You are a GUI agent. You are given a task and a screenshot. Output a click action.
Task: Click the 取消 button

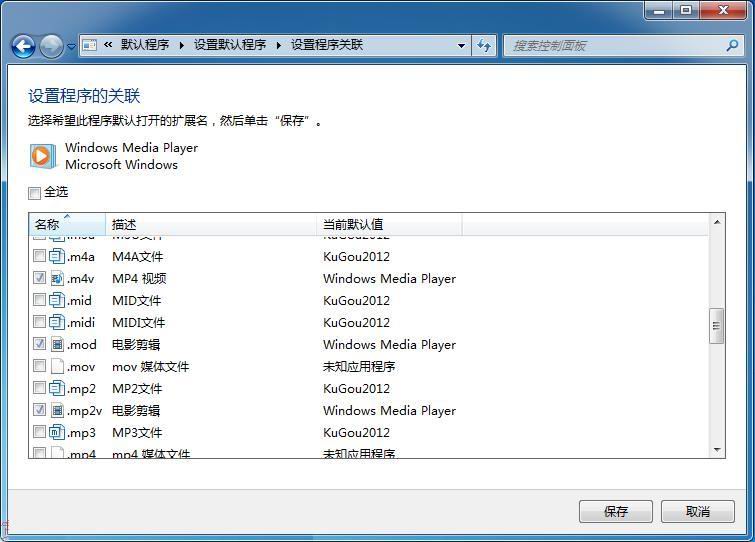697,511
